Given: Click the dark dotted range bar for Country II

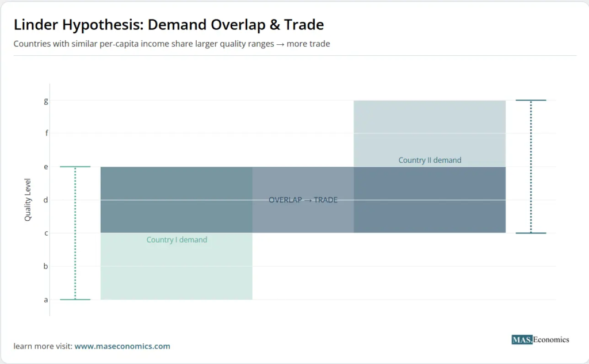Looking at the screenshot, I should [x=531, y=167].
